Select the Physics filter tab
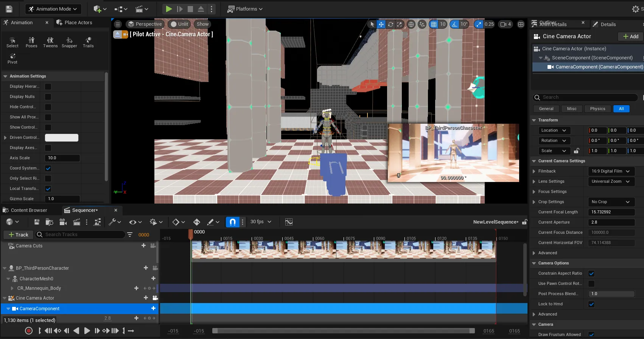This screenshot has width=644, height=339. point(597,109)
